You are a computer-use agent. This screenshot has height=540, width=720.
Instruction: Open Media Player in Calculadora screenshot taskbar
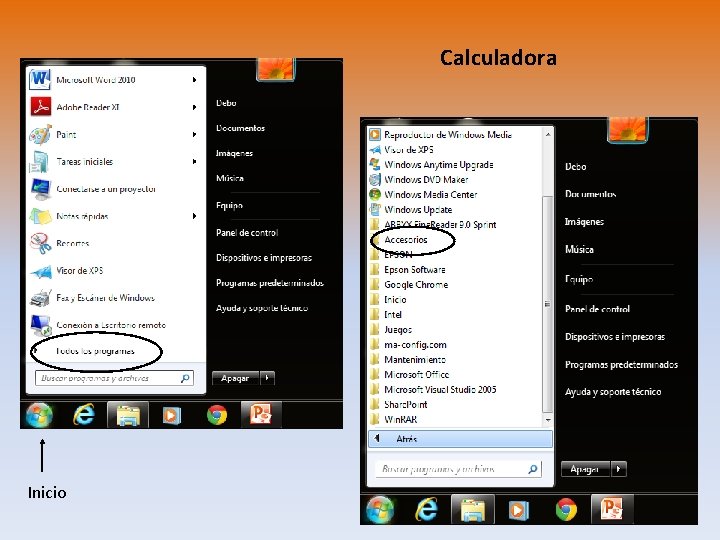click(518, 510)
